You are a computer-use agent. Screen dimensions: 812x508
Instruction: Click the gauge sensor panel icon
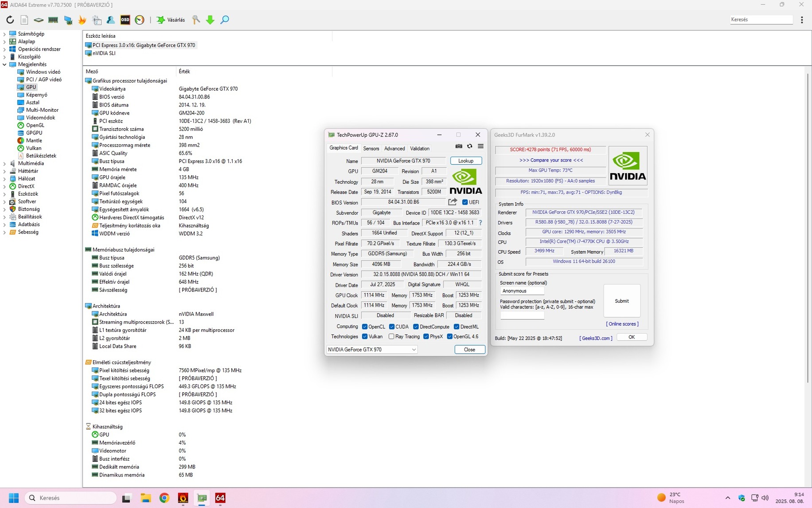point(140,20)
